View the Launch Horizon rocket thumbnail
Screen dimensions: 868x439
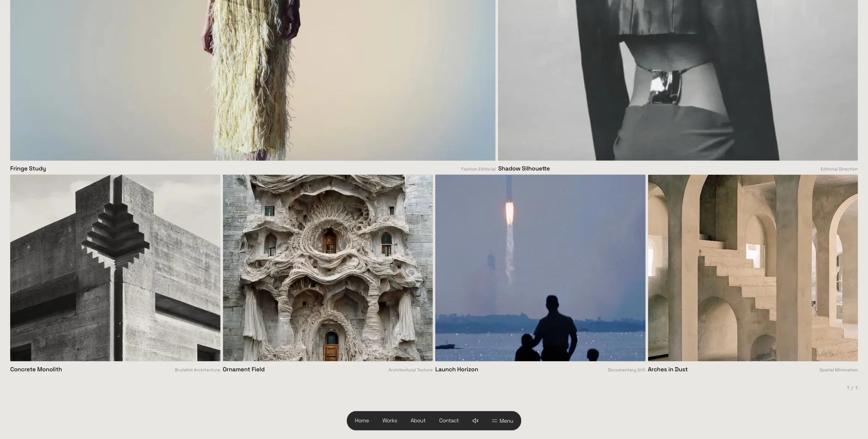[540, 268]
